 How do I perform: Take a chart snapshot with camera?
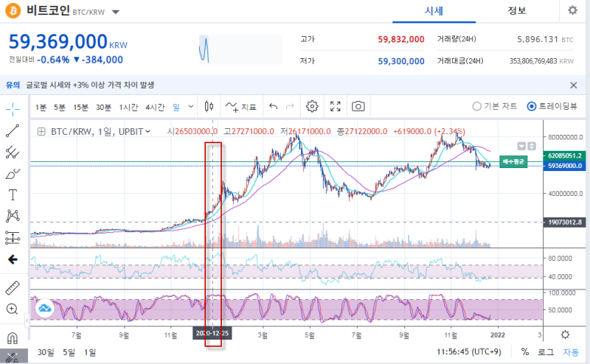pyautogui.click(x=358, y=107)
